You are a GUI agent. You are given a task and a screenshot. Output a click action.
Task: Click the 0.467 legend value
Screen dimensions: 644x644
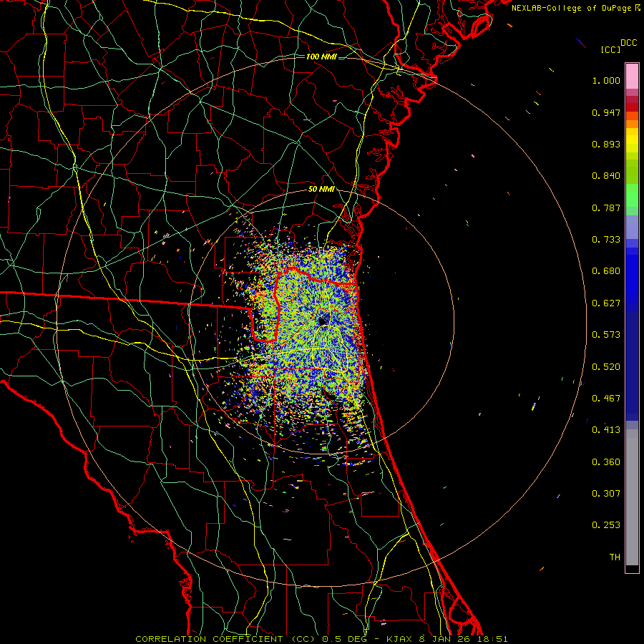coord(606,399)
